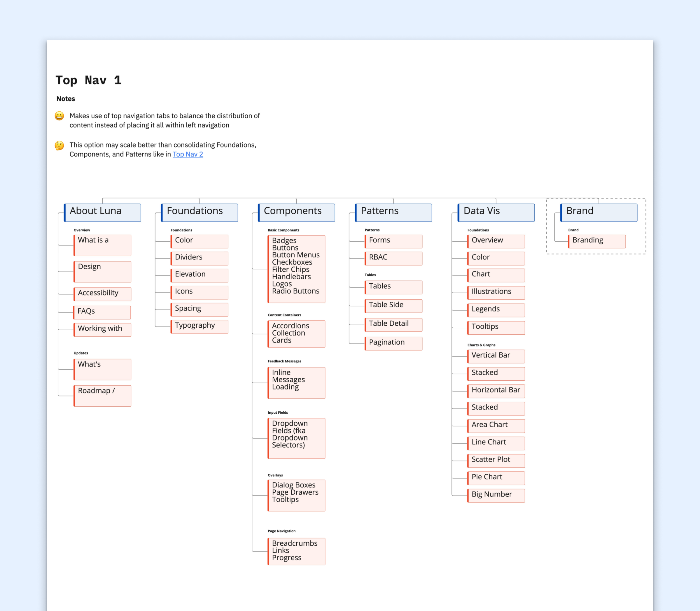The width and height of the screenshot is (700, 611).
Task: Click the Brand header box
Action: (599, 213)
